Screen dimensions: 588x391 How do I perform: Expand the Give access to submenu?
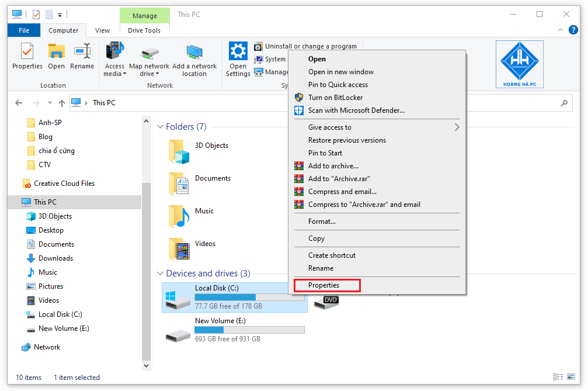tap(377, 127)
